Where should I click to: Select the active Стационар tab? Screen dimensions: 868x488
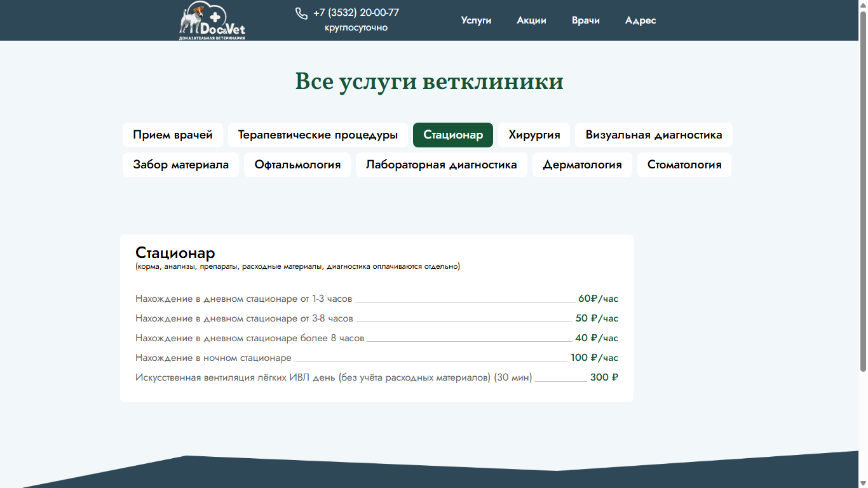(453, 135)
